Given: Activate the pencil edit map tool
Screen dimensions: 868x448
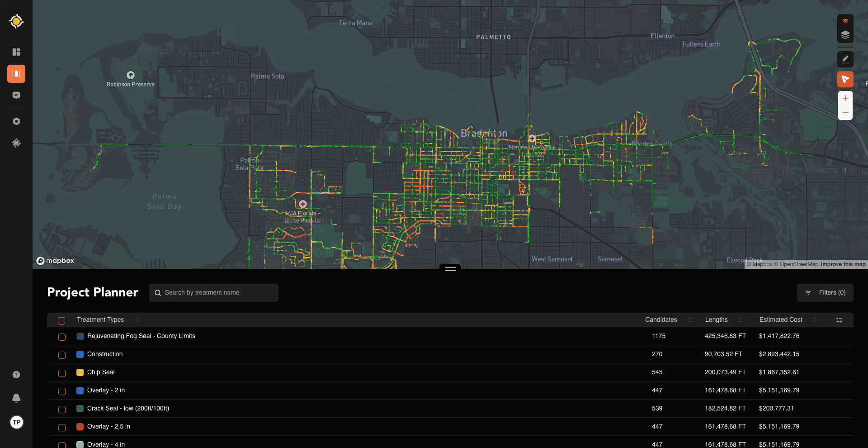Looking at the screenshot, I should point(845,59).
